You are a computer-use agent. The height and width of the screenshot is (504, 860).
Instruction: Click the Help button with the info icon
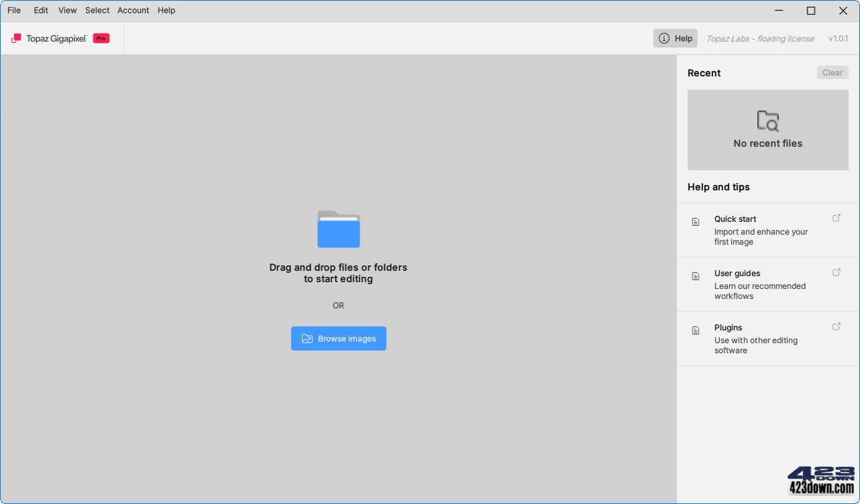[x=676, y=38]
